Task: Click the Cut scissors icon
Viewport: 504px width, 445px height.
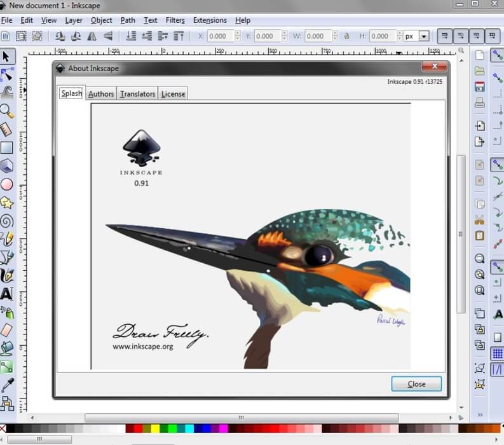Action: (479, 220)
